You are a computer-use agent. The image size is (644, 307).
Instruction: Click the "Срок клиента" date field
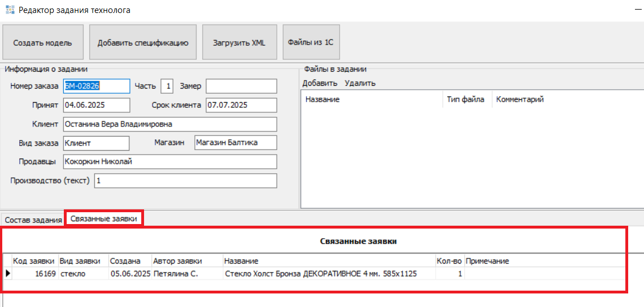[241, 106]
